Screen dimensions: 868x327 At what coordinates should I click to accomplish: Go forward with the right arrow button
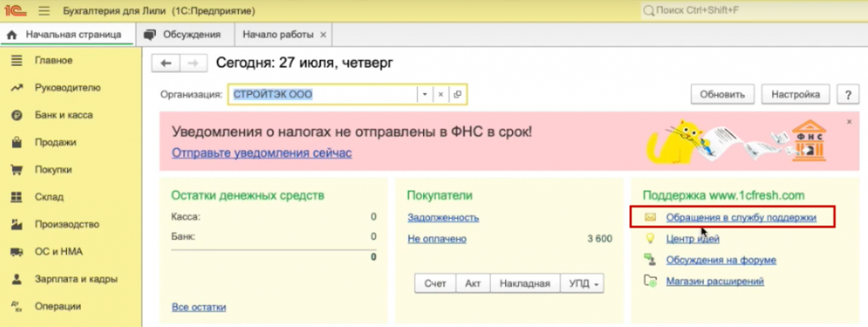(193, 63)
